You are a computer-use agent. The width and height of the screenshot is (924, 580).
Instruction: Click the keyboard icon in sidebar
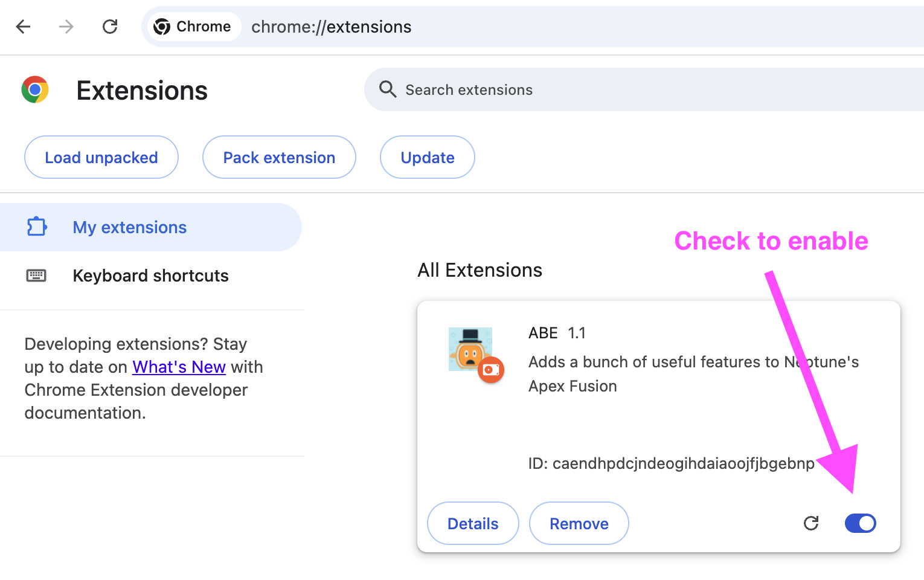tap(36, 275)
